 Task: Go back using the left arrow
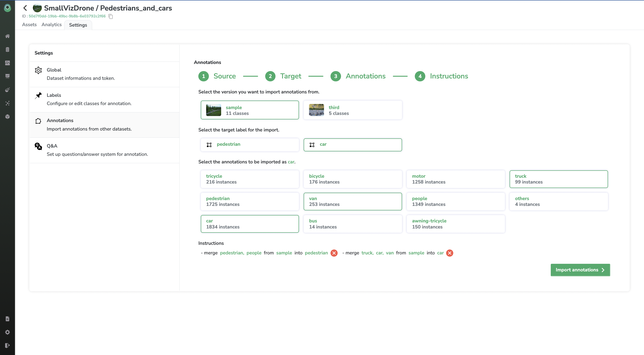coord(25,8)
